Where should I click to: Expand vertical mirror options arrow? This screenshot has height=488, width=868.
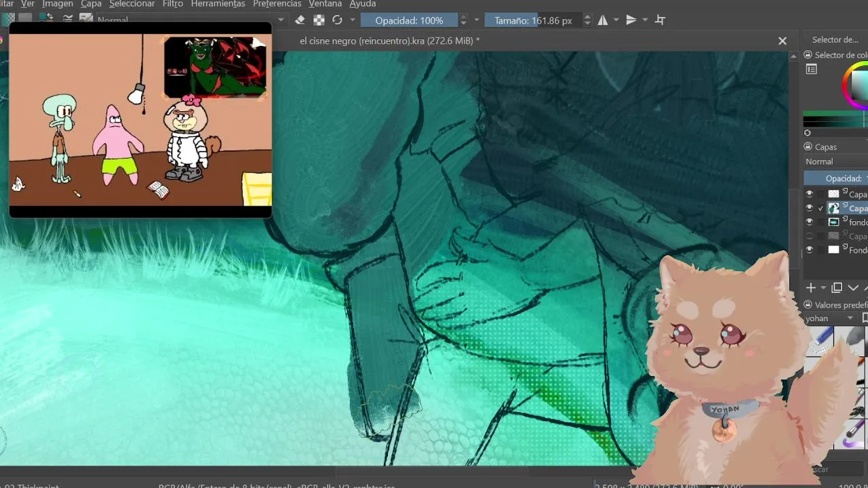tap(645, 20)
